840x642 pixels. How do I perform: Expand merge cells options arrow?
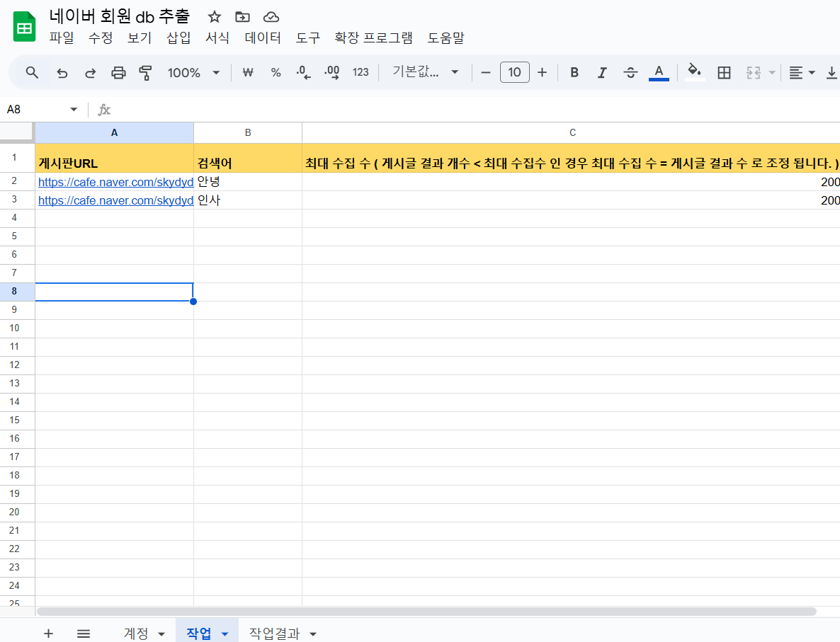772,72
